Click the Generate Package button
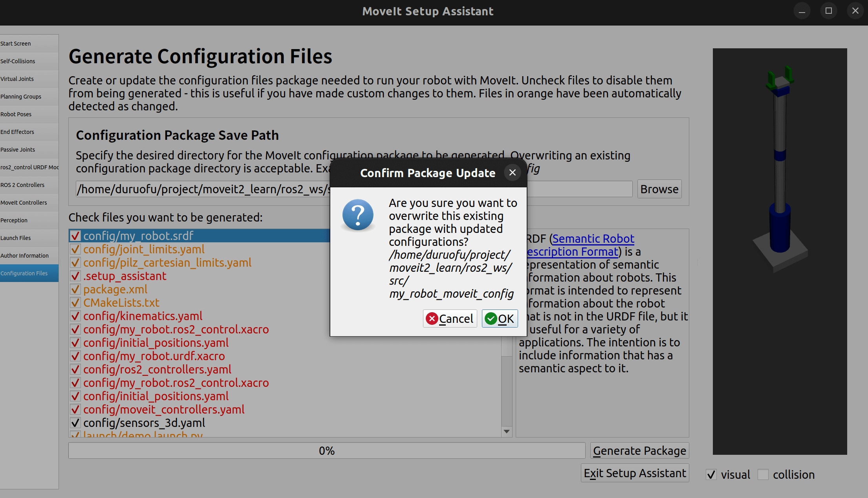 tap(639, 451)
